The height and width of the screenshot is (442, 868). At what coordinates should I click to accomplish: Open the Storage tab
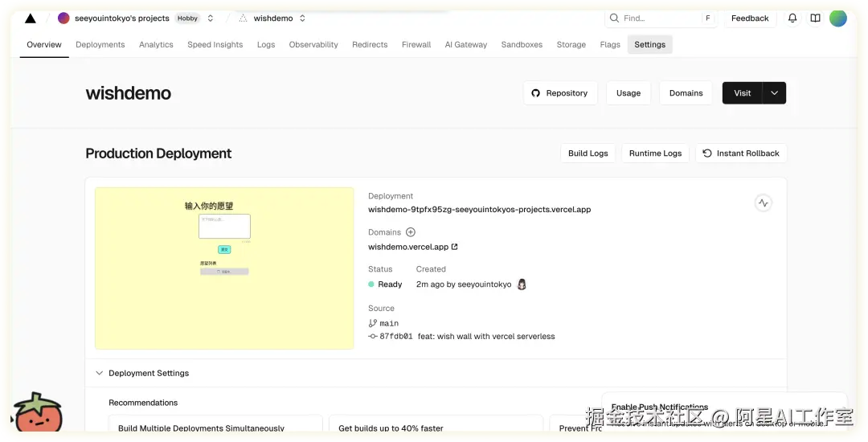(571, 45)
